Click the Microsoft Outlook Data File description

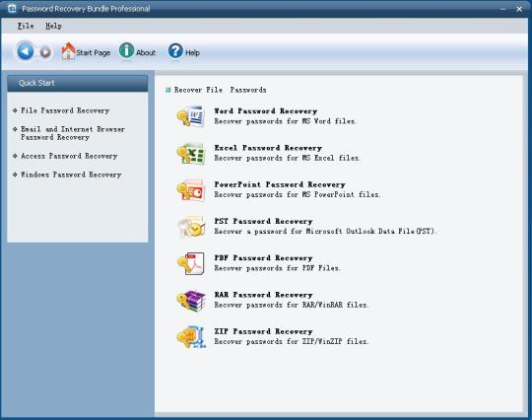[325, 232]
